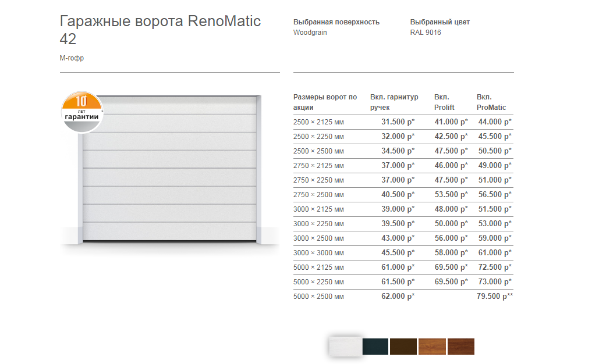Select the dark brown color swatch
599x364 pixels.
tap(403, 347)
